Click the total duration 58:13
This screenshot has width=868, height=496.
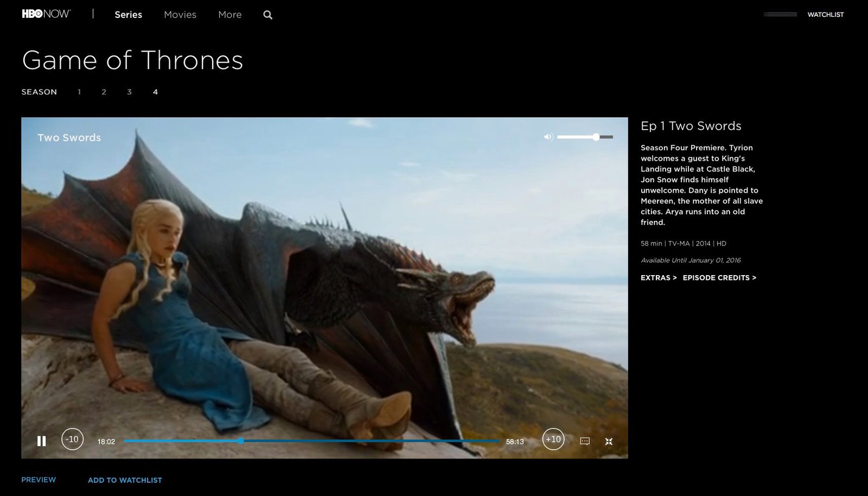(515, 442)
